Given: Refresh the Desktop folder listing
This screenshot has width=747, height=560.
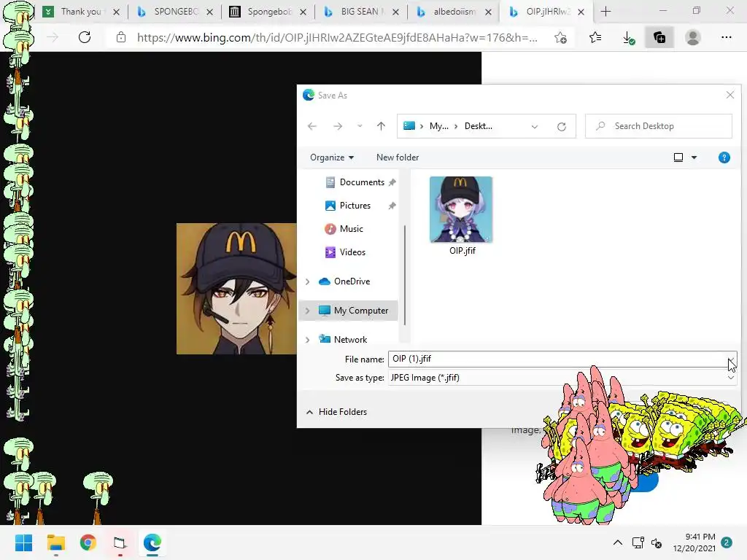Looking at the screenshot, I should pos(562,127).
